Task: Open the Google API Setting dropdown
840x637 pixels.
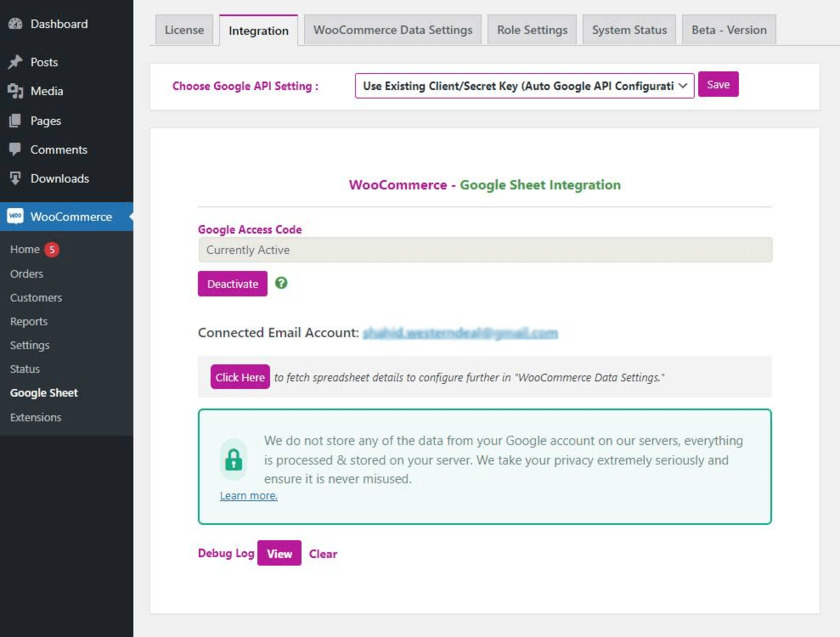Action: [x=524, y=86]
